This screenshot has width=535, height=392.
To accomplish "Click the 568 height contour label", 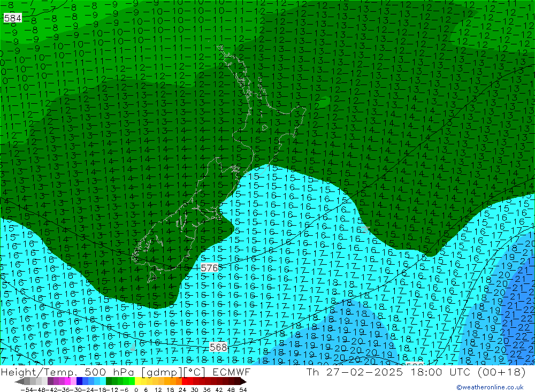I will coord(218,347).
